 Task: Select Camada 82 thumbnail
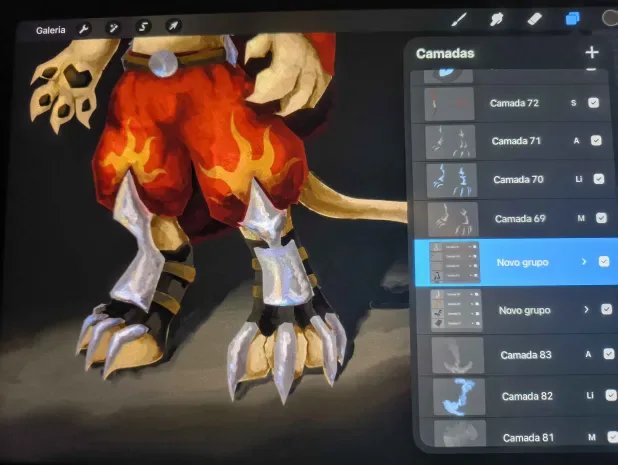tap(459, 397)
